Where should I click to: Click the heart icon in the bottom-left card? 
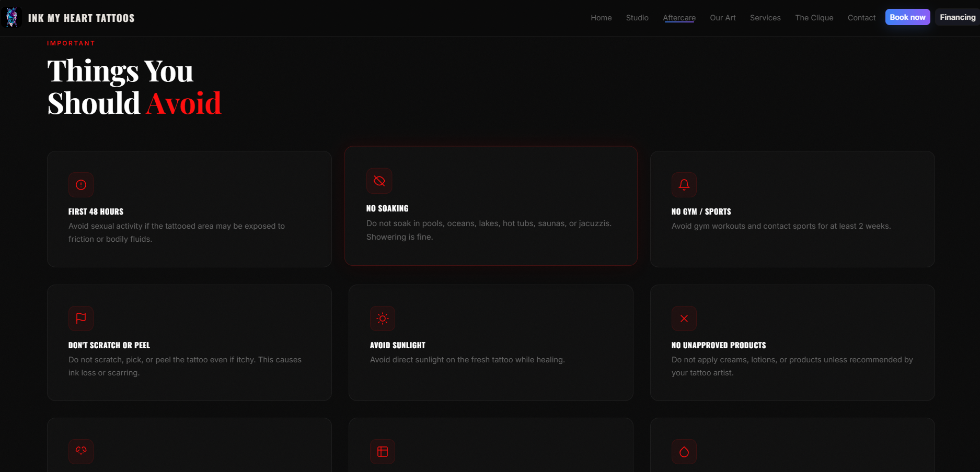pyautogui.click(x=81, y=452)
